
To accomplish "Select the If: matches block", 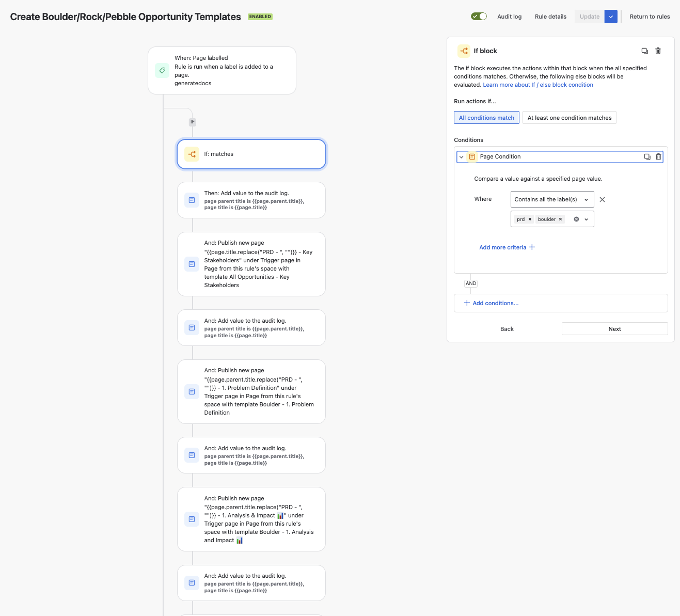I will coord(251,154).
